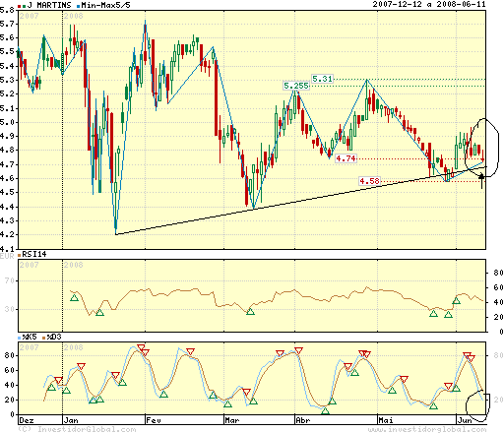Click the faint EUR currency label
Viewport: 504px width, 433px height.
[x=7, y=256]
